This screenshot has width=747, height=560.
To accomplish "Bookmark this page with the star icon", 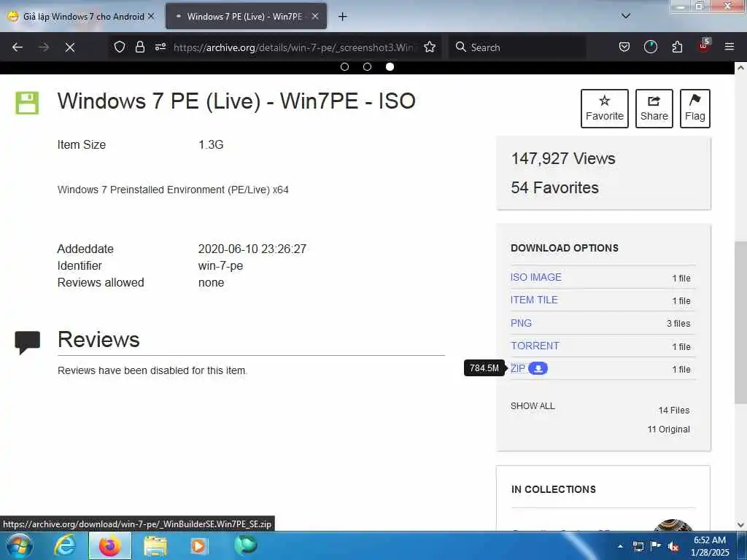I will coord(430,47).
